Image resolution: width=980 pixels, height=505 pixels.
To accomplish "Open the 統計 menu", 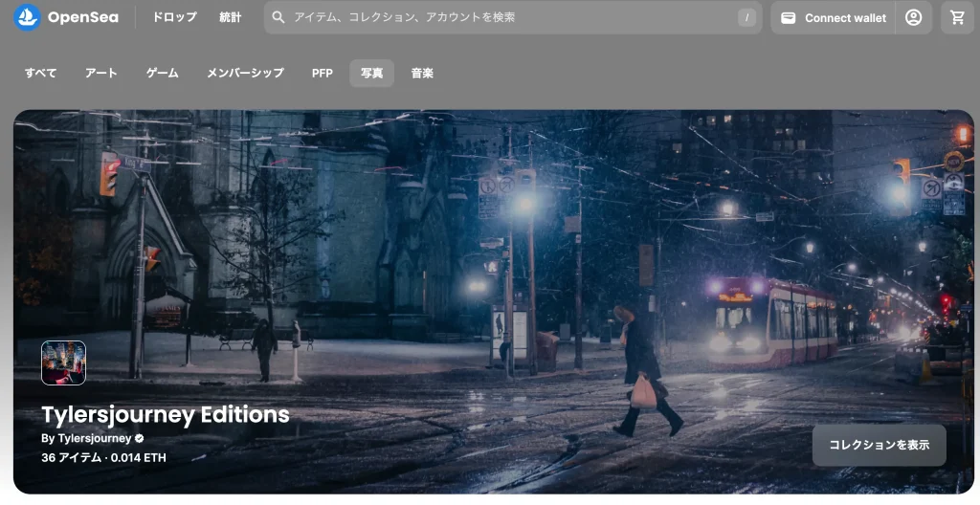I will (230, 17).
